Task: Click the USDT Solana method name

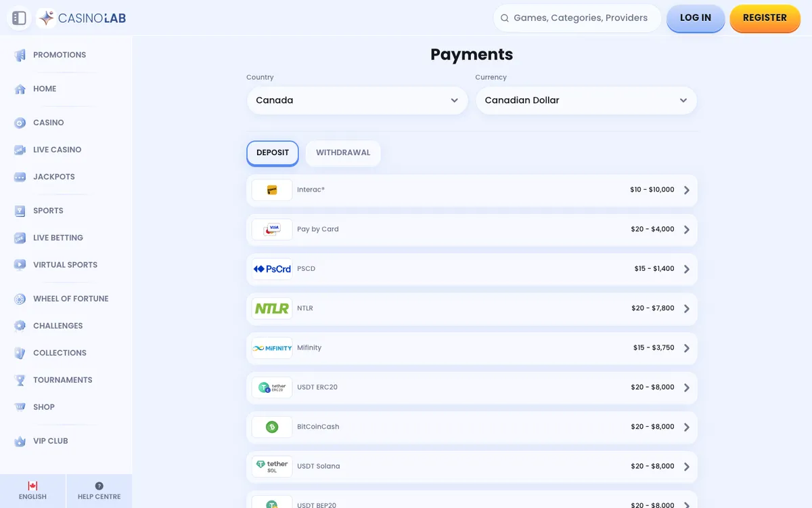Action: click(319, 467)
